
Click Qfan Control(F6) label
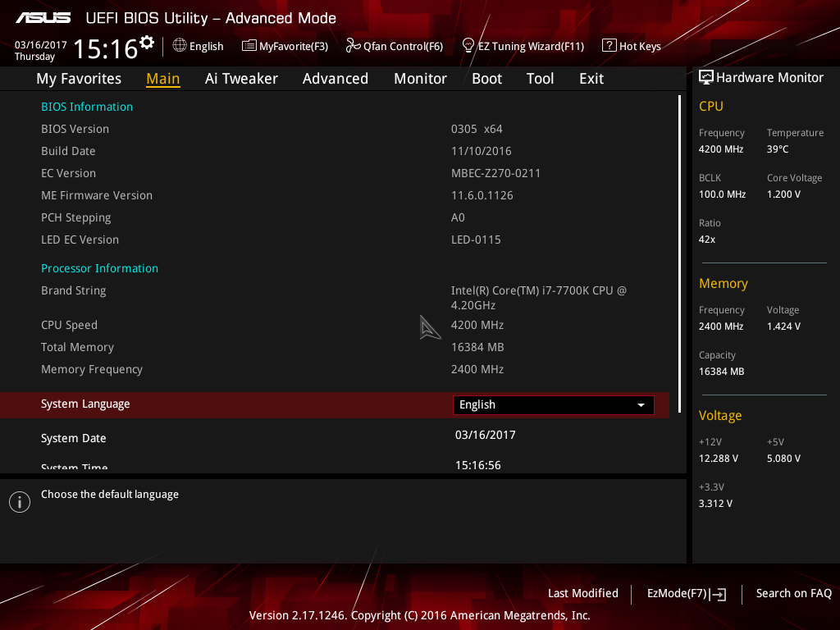click(x=403, y=47)
